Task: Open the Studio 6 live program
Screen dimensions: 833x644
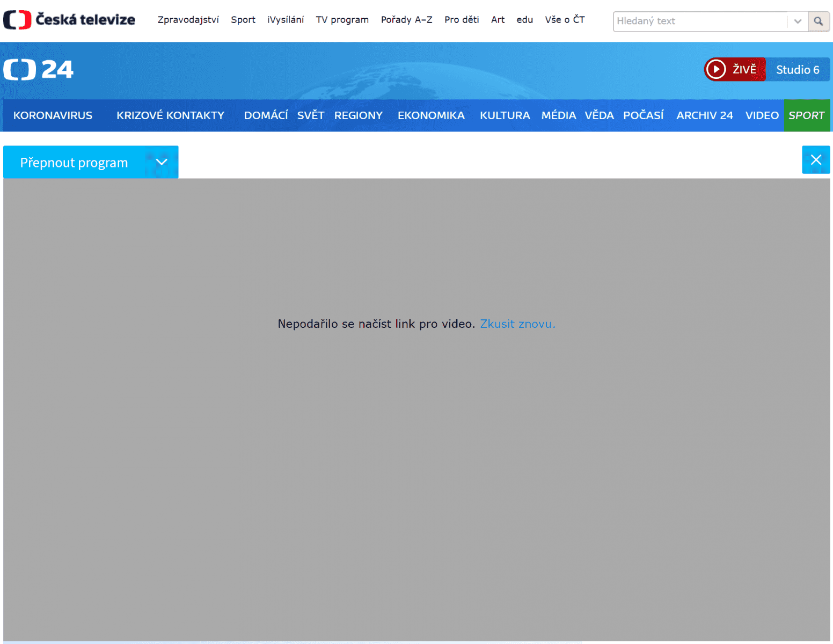Action: coord(798,70)
